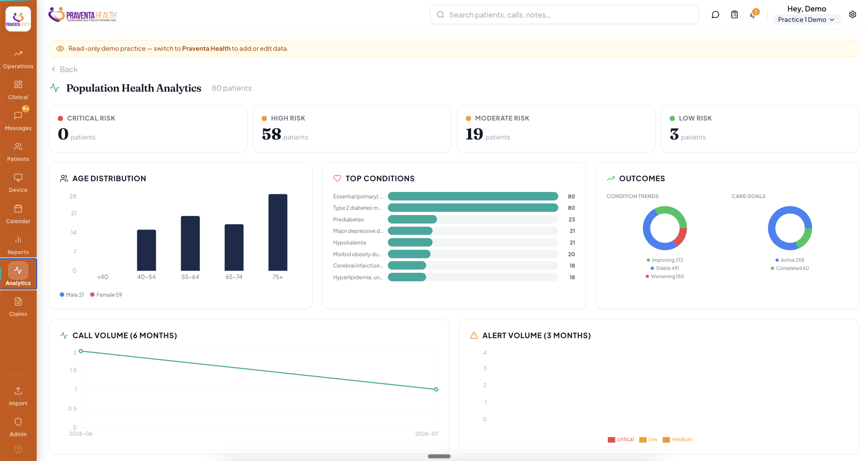Open the settings gear icon
The image size is (868, 461).
[x=853, y=14]
